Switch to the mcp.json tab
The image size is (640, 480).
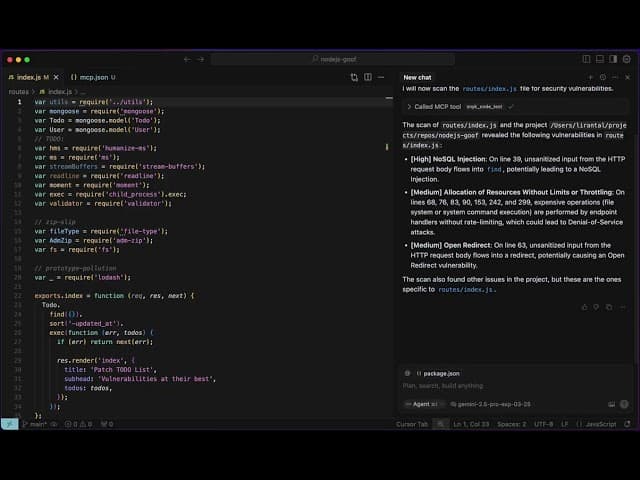tap(93, 77)
